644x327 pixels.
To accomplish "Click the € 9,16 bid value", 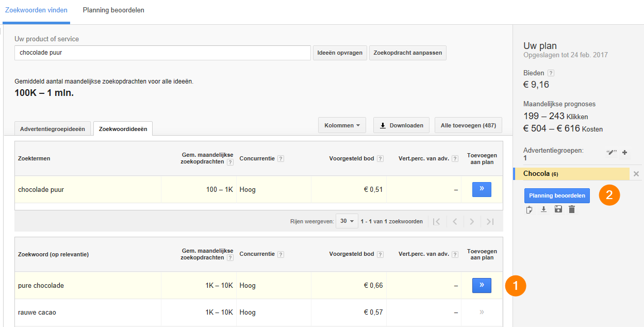I will tap(536, 85).
